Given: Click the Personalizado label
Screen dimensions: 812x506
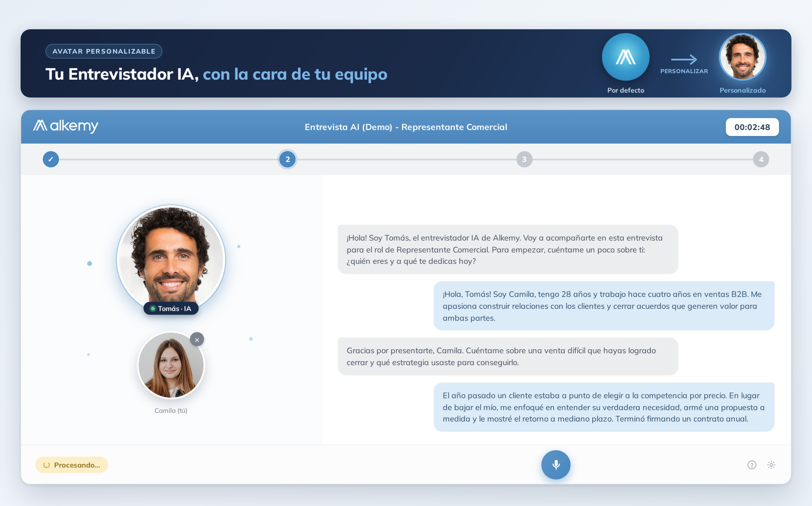Looking at the screenshot, I should tap(743, 90).
